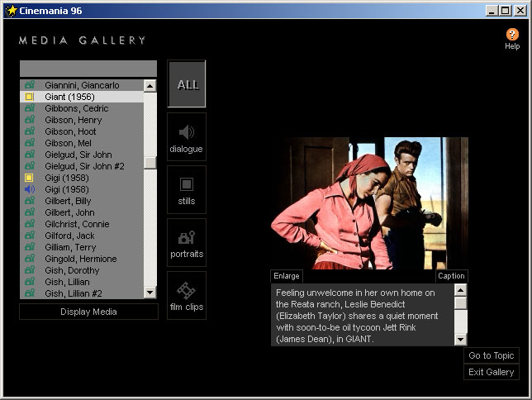Click the Enlarge button
Screen dimensions: 532x400
click(287, 276)
